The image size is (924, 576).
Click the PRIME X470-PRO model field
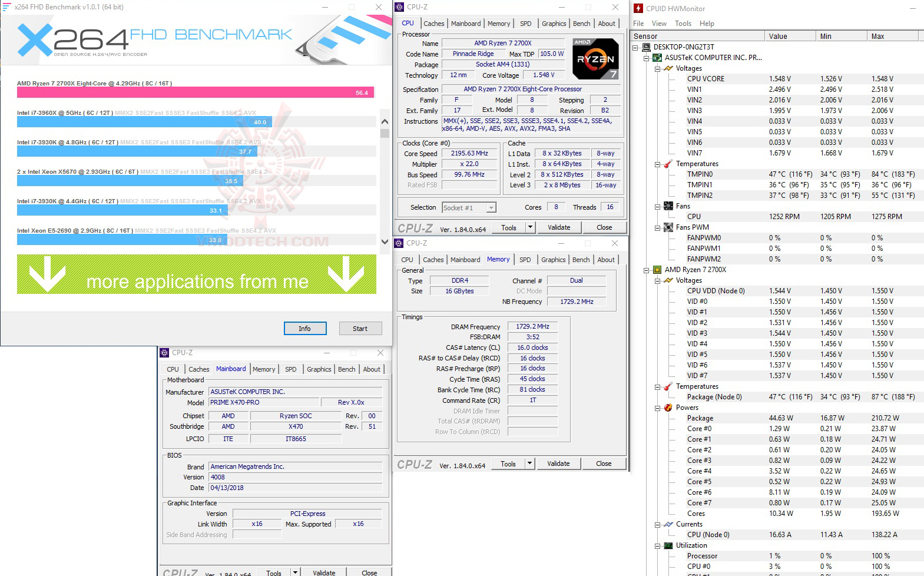pos(264,403)
